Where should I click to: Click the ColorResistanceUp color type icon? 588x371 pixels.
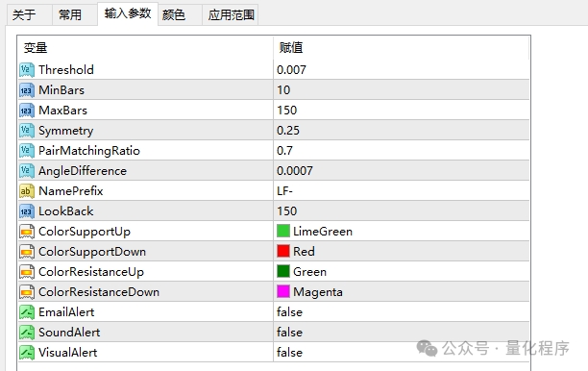[x=27, y=272]
